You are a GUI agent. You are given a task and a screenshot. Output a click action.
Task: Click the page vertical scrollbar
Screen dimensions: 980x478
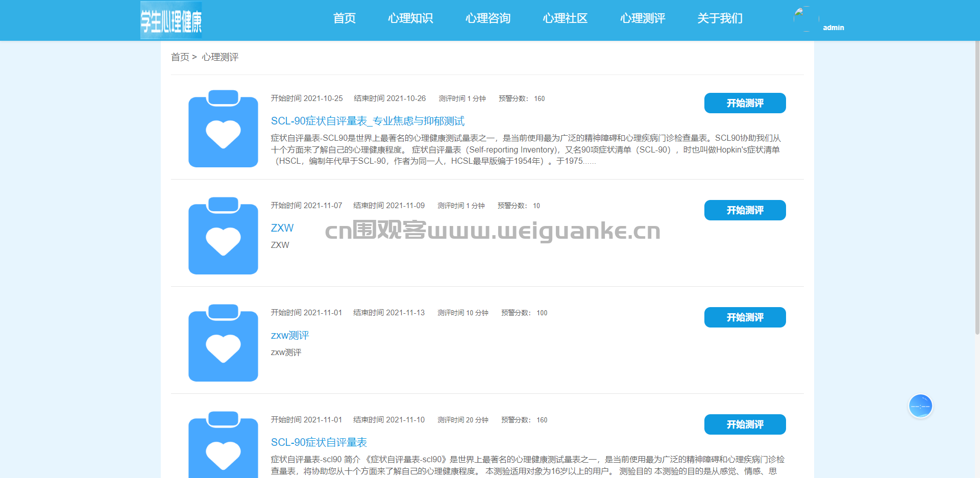977,188
